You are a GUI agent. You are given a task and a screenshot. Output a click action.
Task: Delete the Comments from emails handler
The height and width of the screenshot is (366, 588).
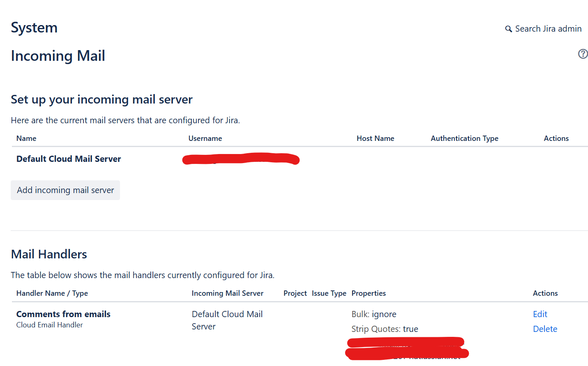(x=545, y=329)
